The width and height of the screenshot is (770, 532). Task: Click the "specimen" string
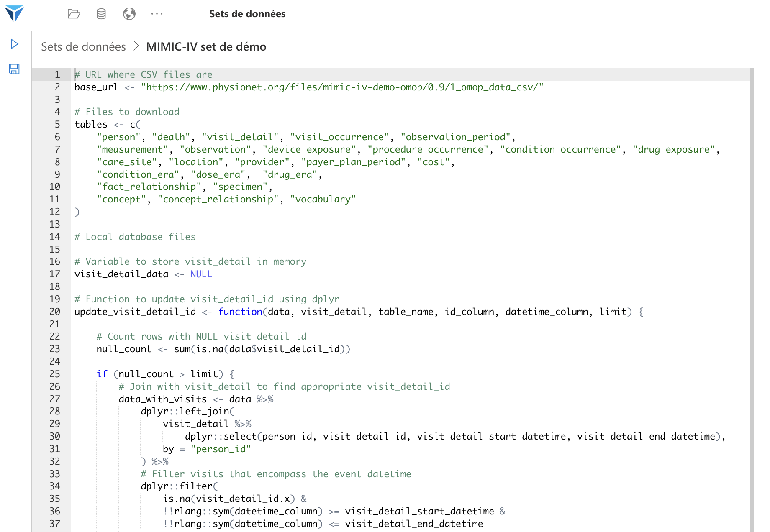240,187
